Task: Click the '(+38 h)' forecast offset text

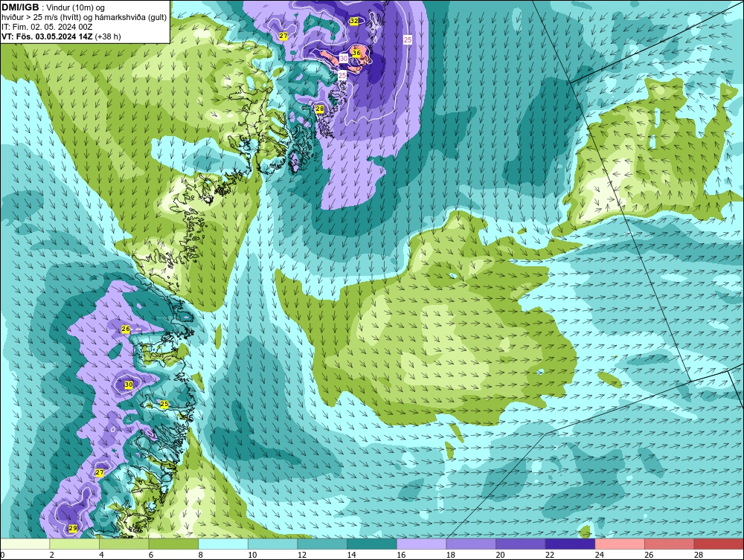Action: pyautogui.click(x=108, y=36)
